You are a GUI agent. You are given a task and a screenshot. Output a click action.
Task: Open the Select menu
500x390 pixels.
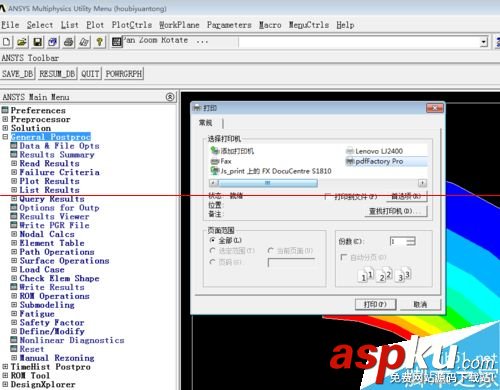click(x=40, y=25)
